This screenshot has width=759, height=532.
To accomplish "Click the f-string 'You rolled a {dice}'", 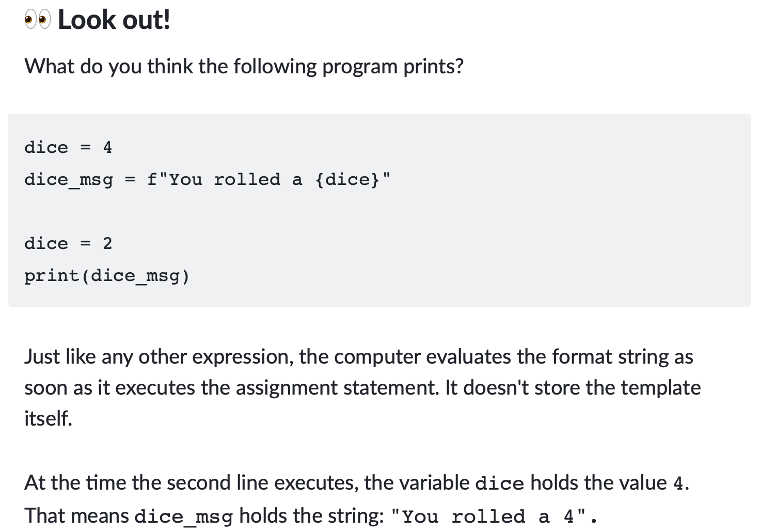I will [x=269, y=179].
